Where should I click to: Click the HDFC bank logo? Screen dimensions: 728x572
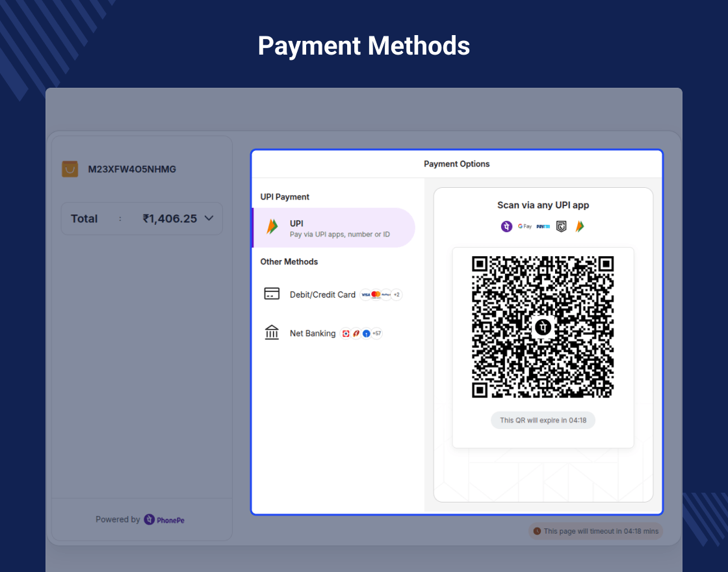(x=345, y=333)
